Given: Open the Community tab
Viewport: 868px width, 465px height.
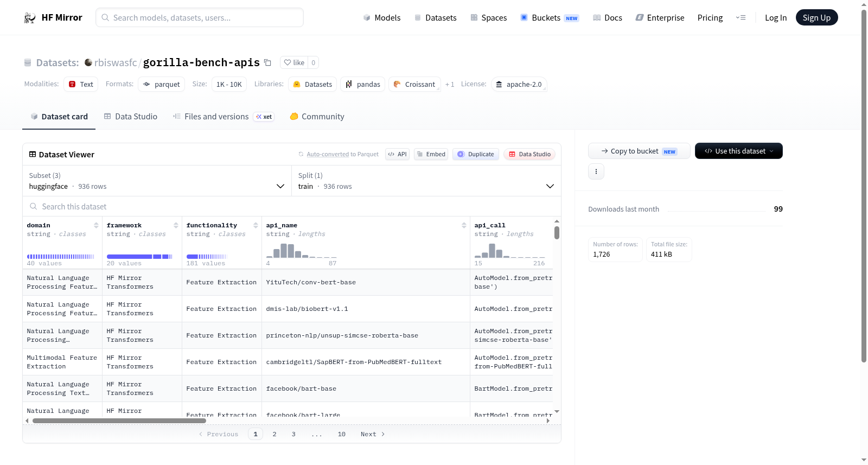Looking at the screenshot, I should pos(317,117).
